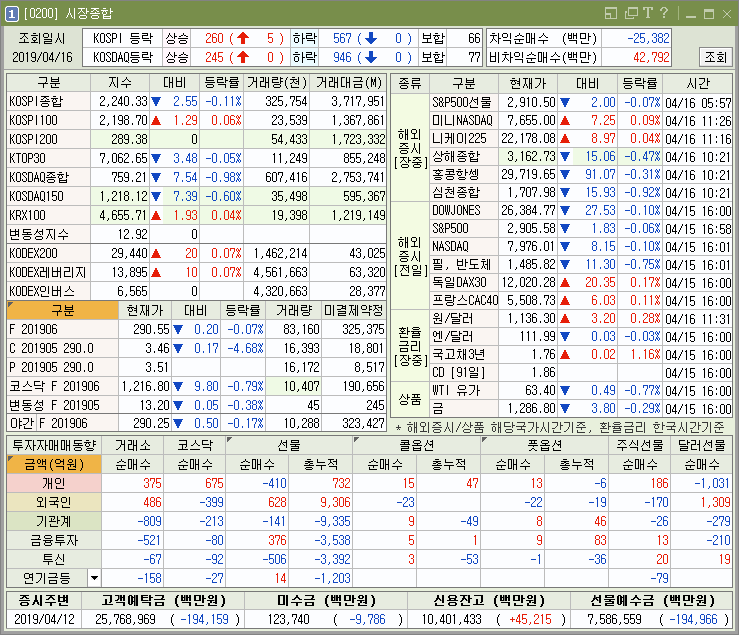This screenshot has height=635, width=739.
Task: Click the 엔/달러 exchange rate row
Action: point(582,336)
